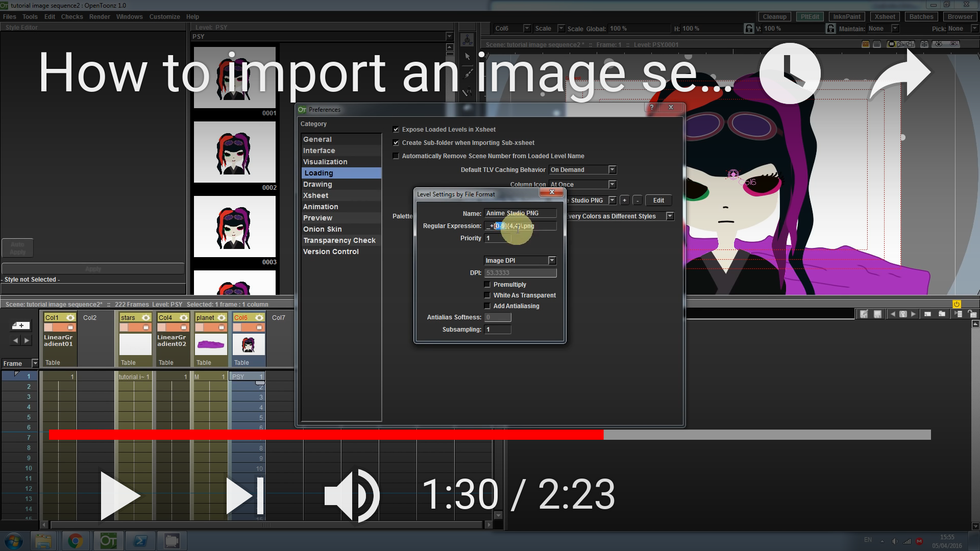Enable White As Transparent checkbox
The width and height of the screenshot is (980, 551).
[487, 295]
